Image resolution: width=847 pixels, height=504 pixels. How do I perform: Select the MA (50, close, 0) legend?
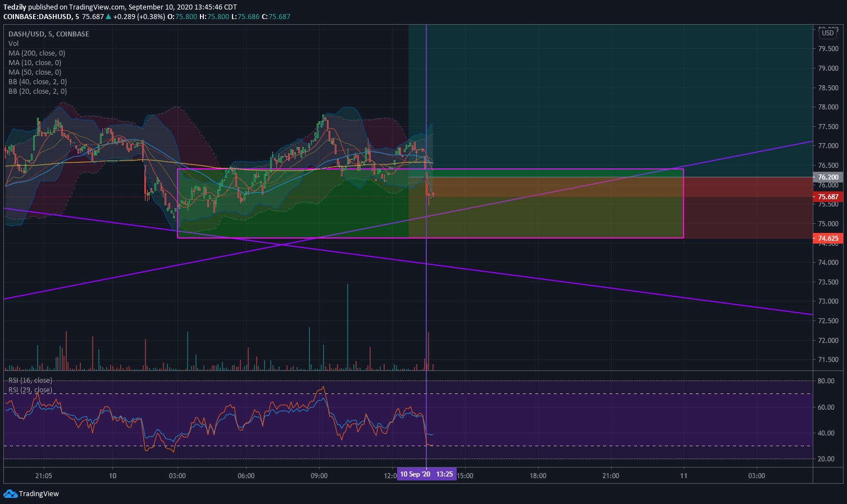pos(35,72)
